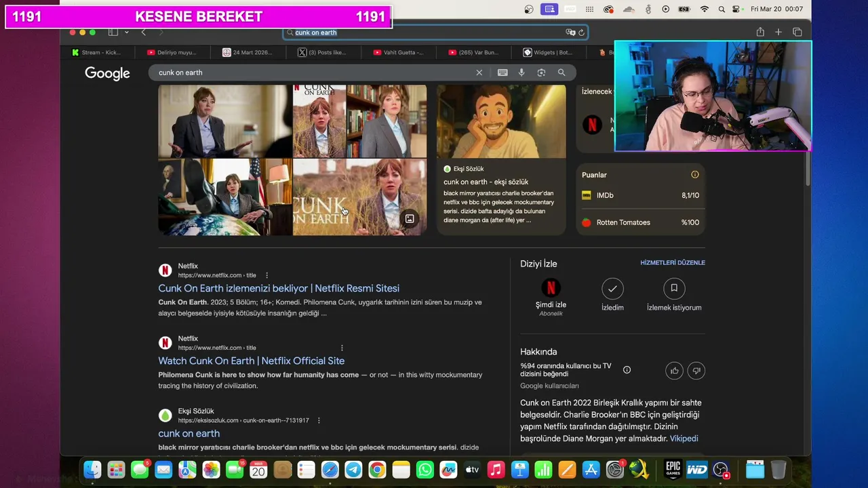Open WhatsApp from the Dock

click(x=425, y=469)
